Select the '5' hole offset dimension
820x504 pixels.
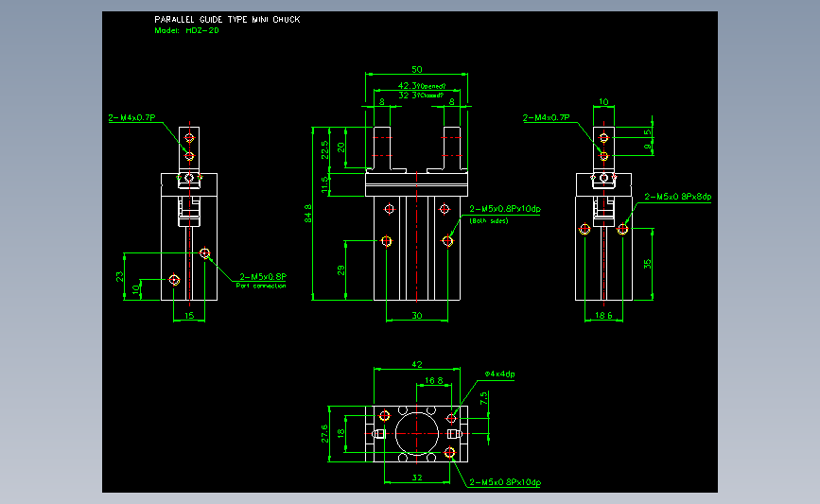point(648,132)
